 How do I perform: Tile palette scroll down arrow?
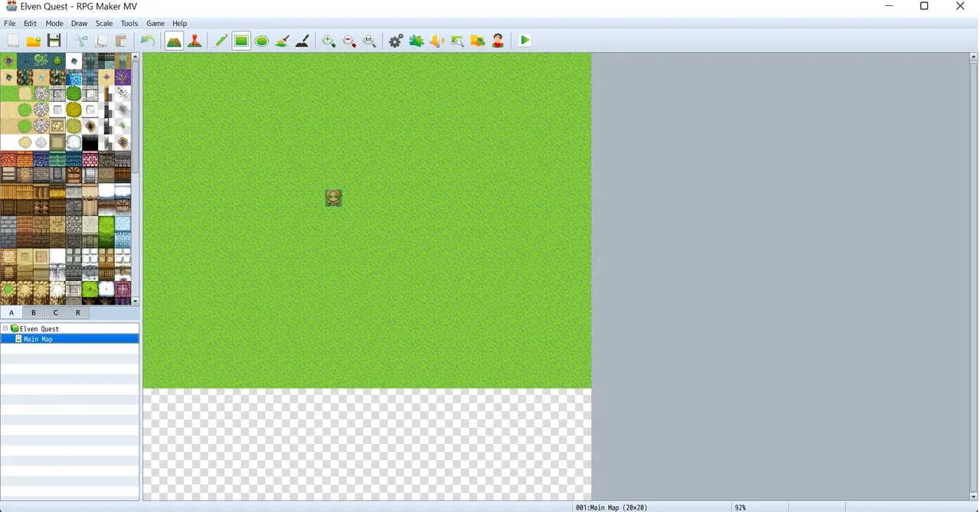click(x=136, y=302)
